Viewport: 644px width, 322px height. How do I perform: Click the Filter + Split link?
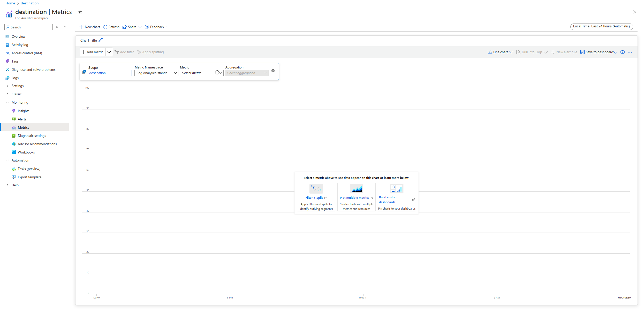pos(314,198)
